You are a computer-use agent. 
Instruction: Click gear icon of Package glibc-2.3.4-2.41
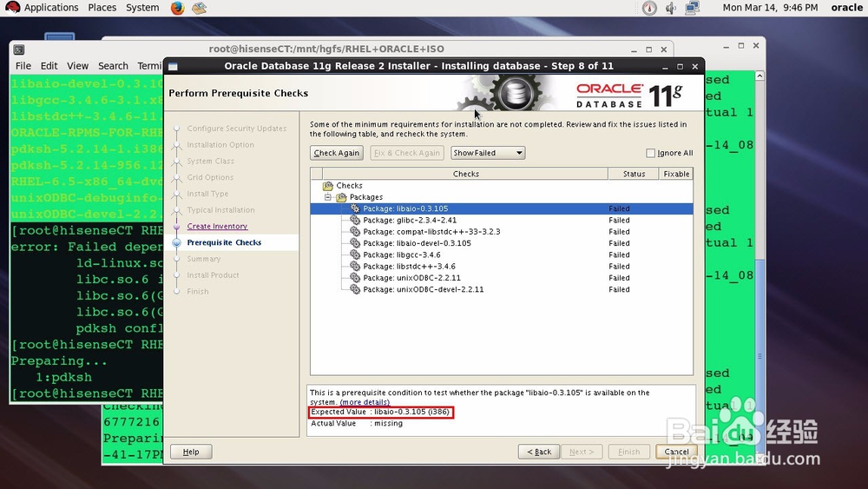click(x=355, y=221)
